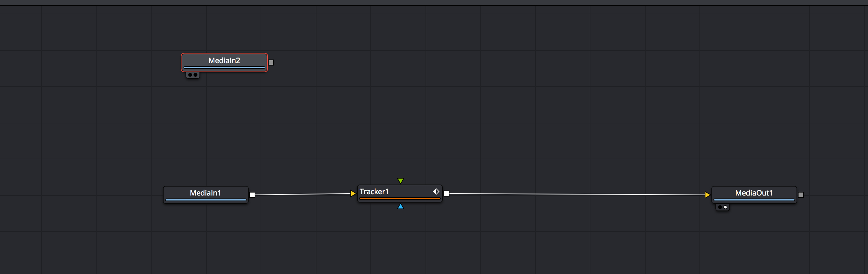Click the gray output square of MediaOut1
Screen dimensions: 868x274
coord(801,195)
